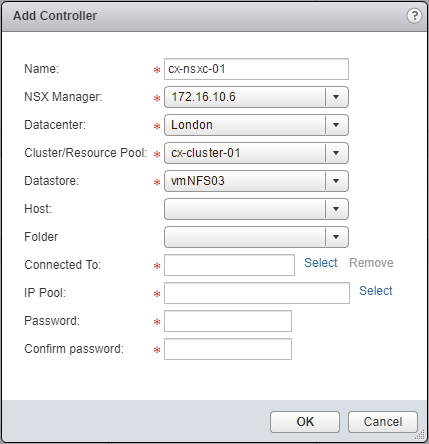This screenshot has height=444, width=429.
Task: Expand the empty Host dropdown
Action: click(256, 209)
